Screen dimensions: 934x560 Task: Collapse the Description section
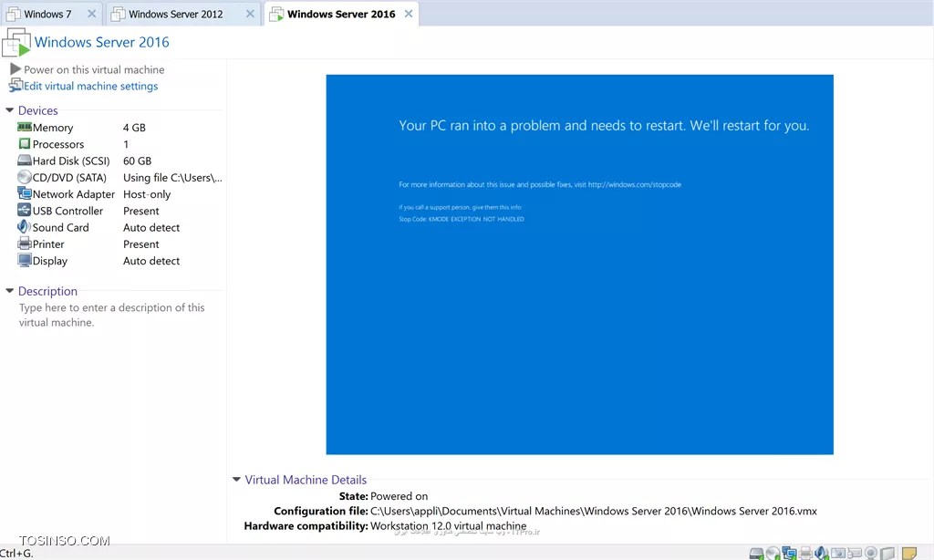point(9,291)
